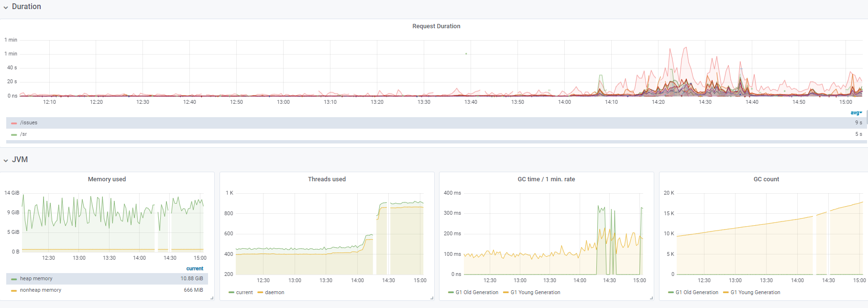
Task: Open the avg sort dropdown in legend
Action: tap(856, 113)
